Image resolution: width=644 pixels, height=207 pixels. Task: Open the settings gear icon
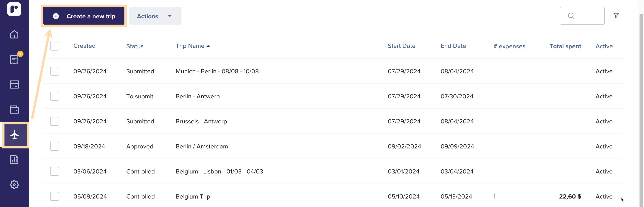[x=14, y=184]
